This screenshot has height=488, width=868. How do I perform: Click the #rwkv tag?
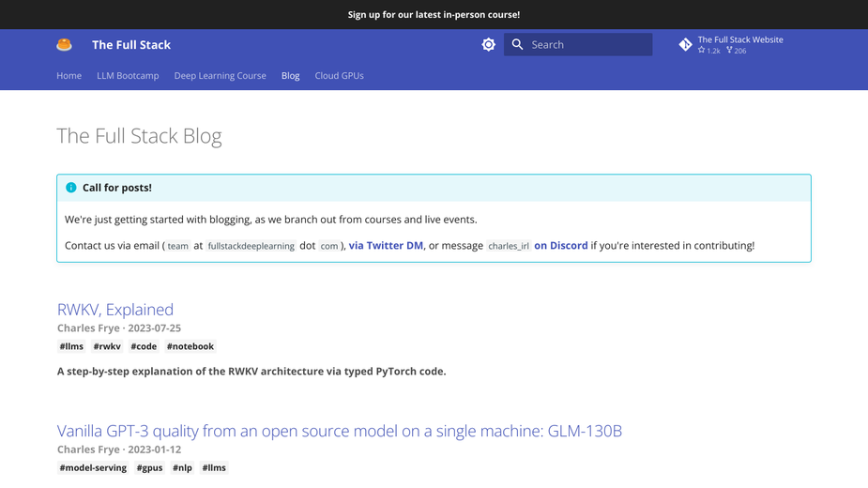(x=107, y=346)
